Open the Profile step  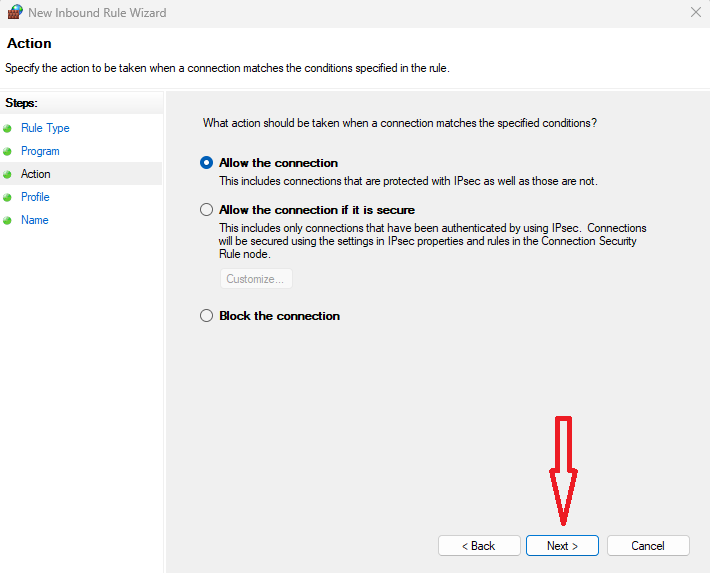point(35,197)
